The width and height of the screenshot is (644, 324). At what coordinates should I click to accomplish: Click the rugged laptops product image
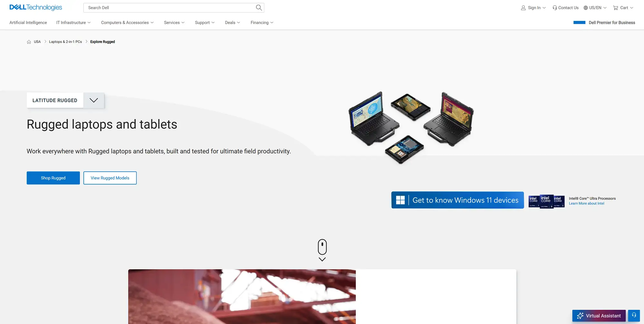pyautogui.click(x=411, y=127)
